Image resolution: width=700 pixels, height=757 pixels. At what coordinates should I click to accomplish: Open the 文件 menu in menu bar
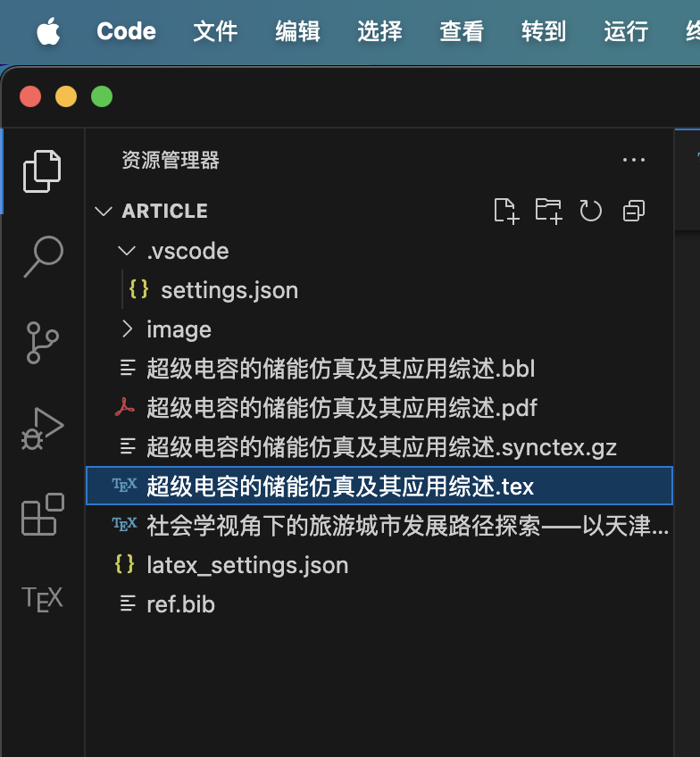click(215, 31)
